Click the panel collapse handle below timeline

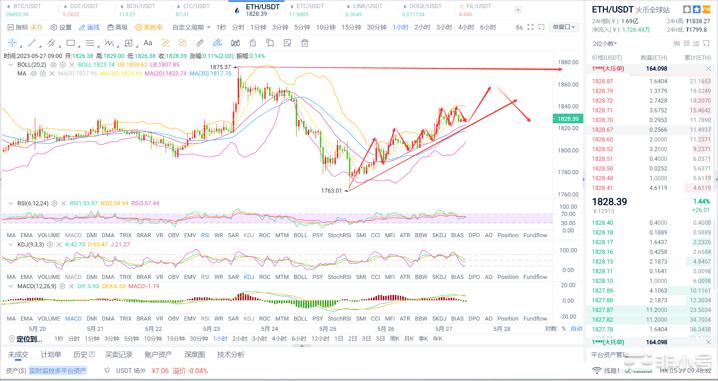[301, 346]
